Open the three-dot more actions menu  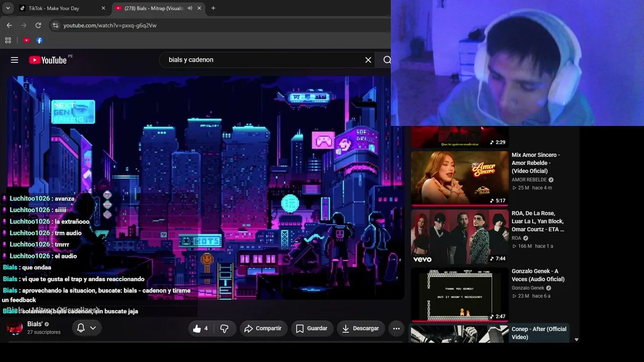coord(396,328)
